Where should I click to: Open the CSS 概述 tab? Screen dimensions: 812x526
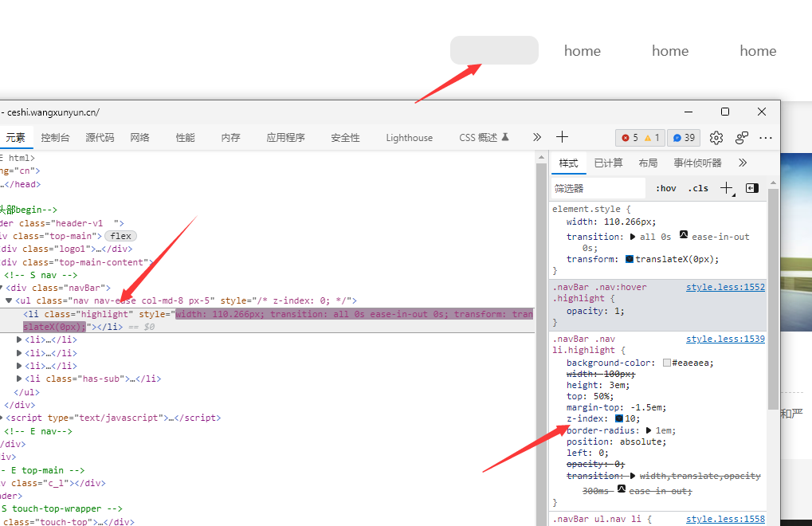[484, 138]
